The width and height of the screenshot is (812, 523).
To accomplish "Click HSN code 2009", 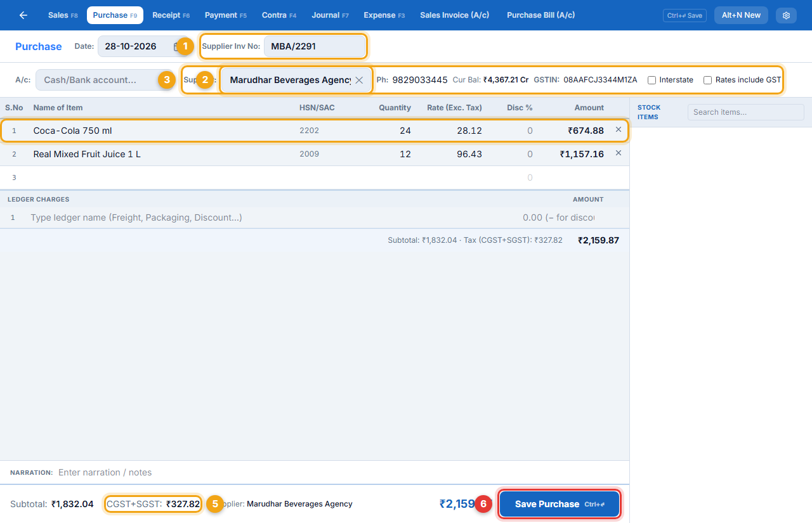I will [310, 154].
